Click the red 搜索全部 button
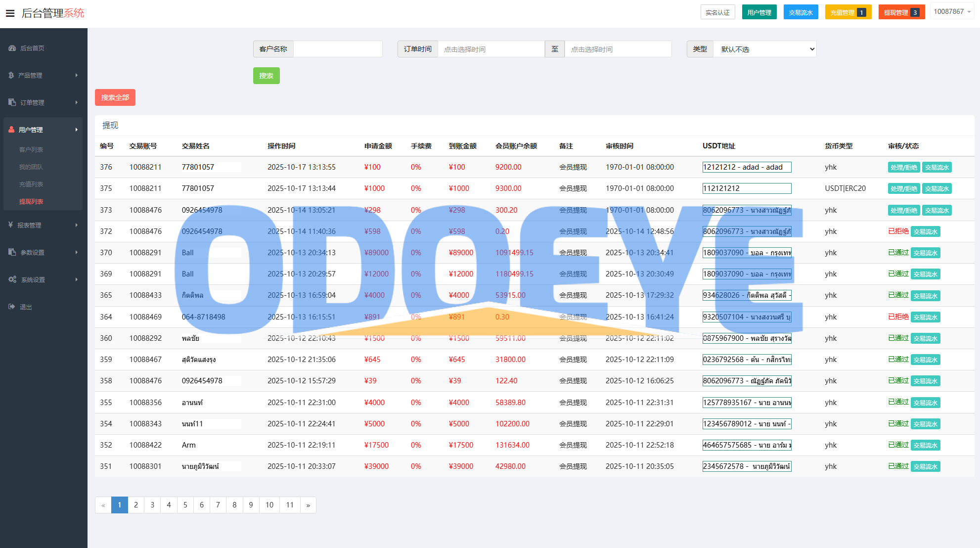Image resolution: width=980 pixels, height=548 pixels. [x=115, y=97]
